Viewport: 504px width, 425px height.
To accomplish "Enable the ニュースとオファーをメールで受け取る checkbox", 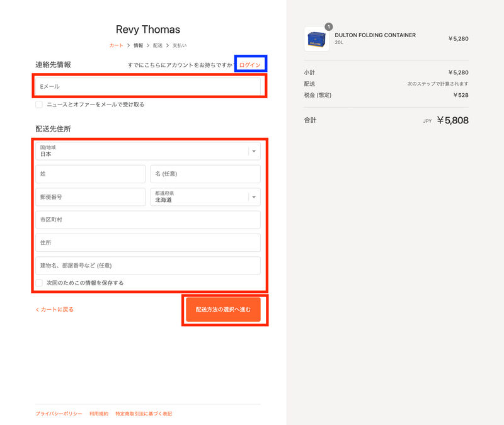I will 39,105.
